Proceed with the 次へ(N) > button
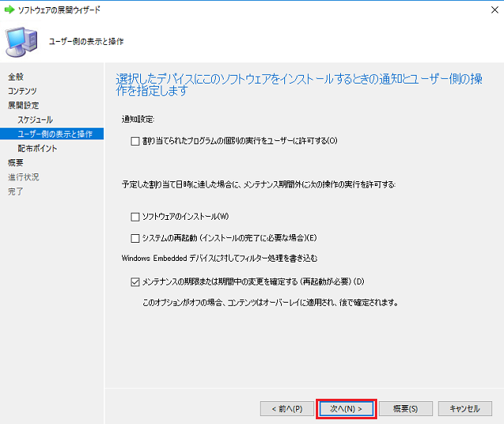Screen dimensions: 504x424 (x=346, y=408)
